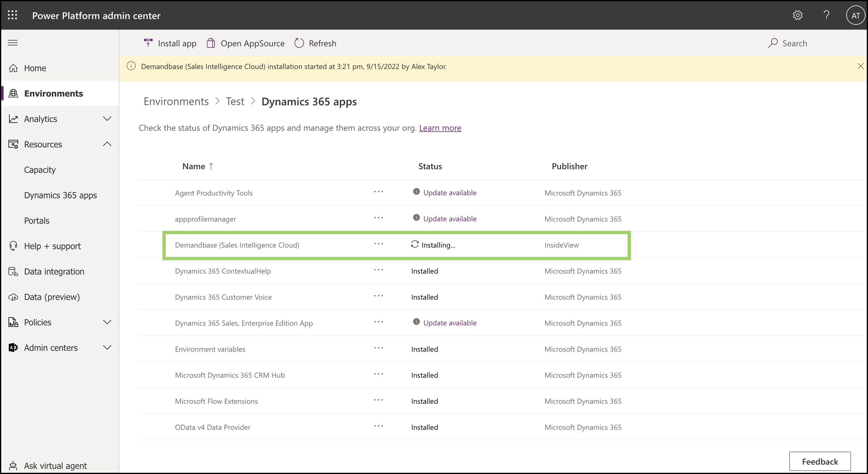
Task: Click Install app in toolbar
Action: click(x=170, y=43)
